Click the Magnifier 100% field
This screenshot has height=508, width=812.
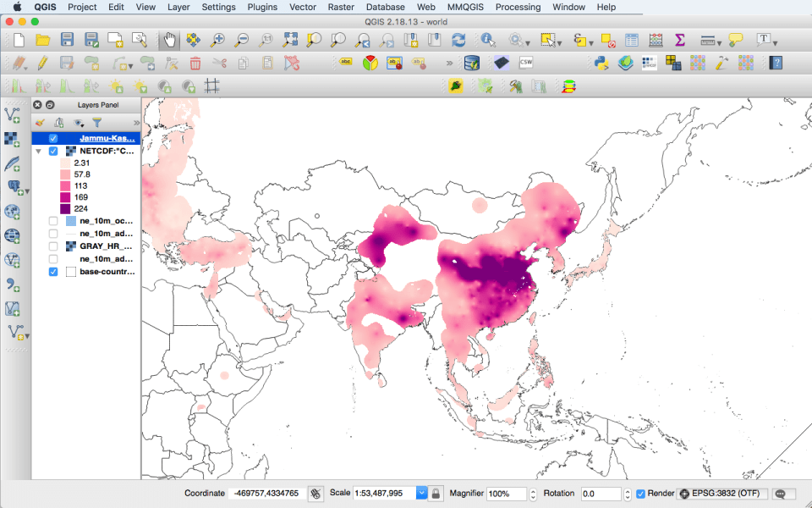pos(507,494)
